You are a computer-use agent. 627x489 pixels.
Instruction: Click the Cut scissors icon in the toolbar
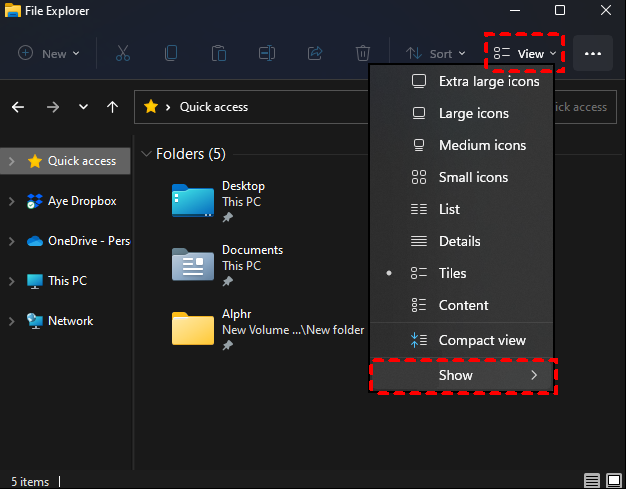click(123, 53)
